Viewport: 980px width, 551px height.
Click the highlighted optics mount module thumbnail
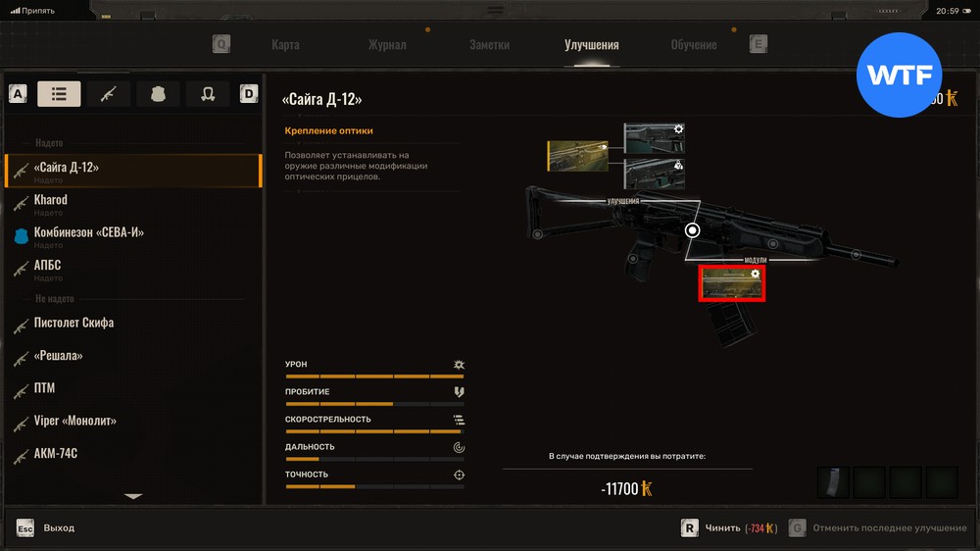click(731, 283)
